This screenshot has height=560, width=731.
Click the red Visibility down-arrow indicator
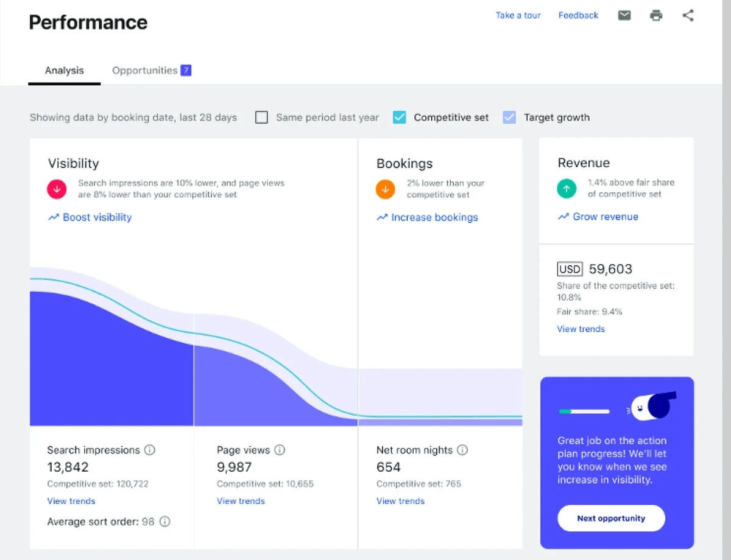point(57,189)
